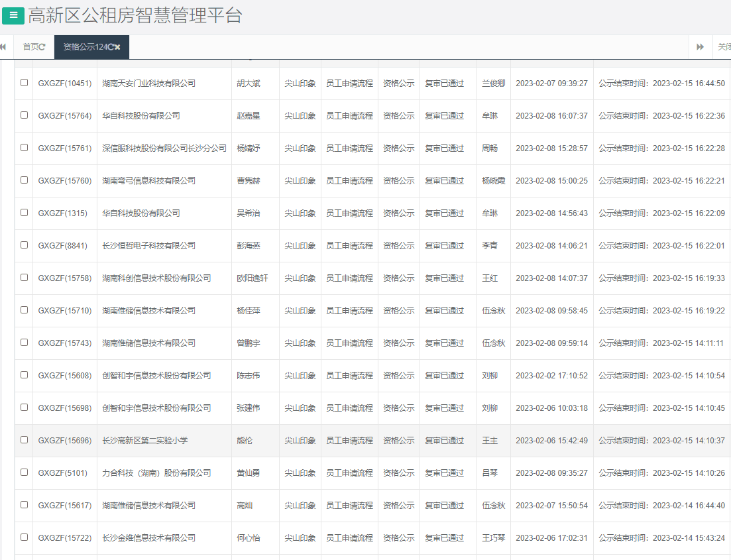Refresh the 资格公示124 tab with its reload icon
Screen dimensions: 731x560
coord(111,47)
